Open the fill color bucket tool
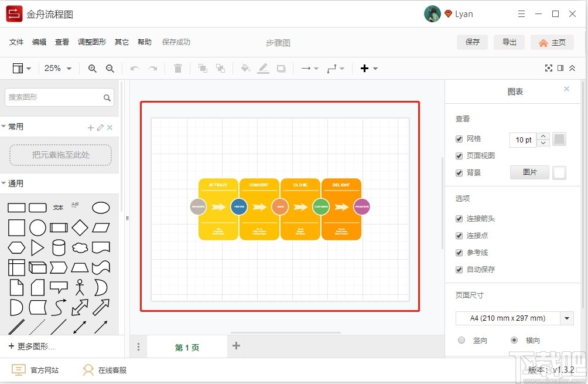 tap(244, 68)
